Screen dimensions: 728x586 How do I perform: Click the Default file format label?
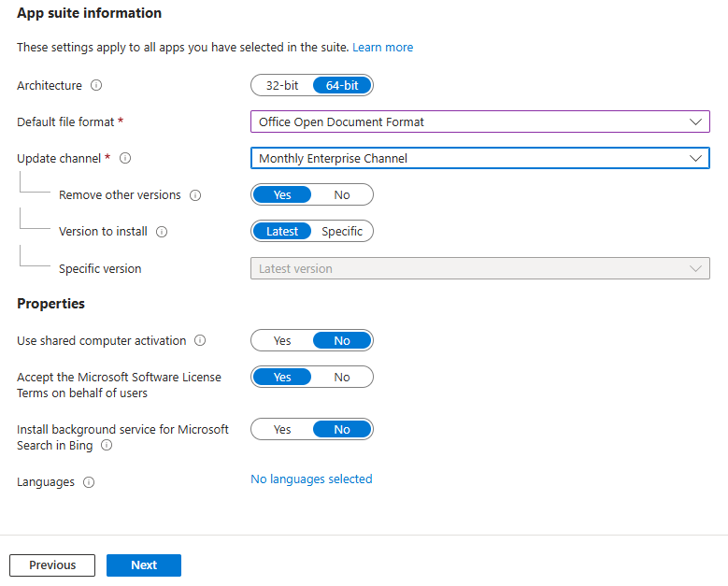pyautogui.click(x=65, y=122)
